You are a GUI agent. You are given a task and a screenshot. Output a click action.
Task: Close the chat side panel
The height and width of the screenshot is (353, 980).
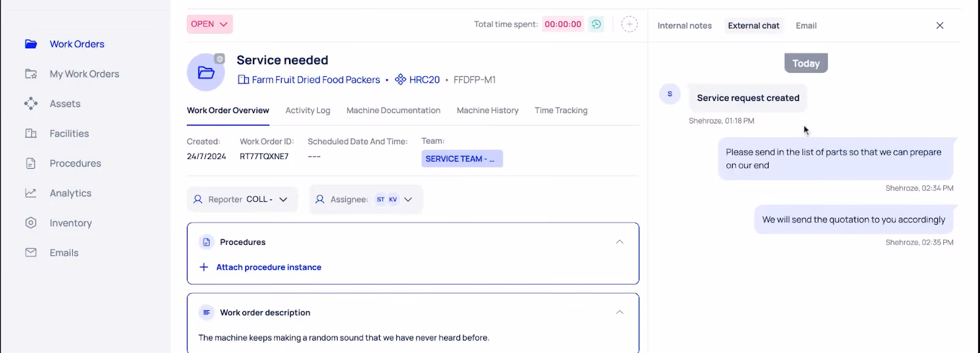[x=940, y=26]
